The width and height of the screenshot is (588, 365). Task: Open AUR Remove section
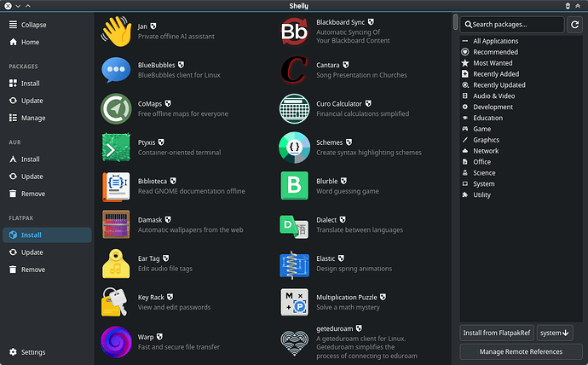tap(47, 194)
